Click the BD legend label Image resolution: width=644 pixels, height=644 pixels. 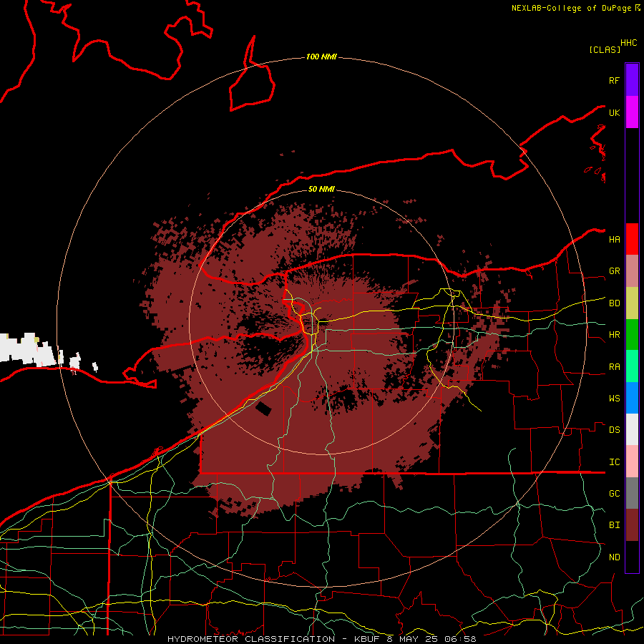tap(615, 303)
